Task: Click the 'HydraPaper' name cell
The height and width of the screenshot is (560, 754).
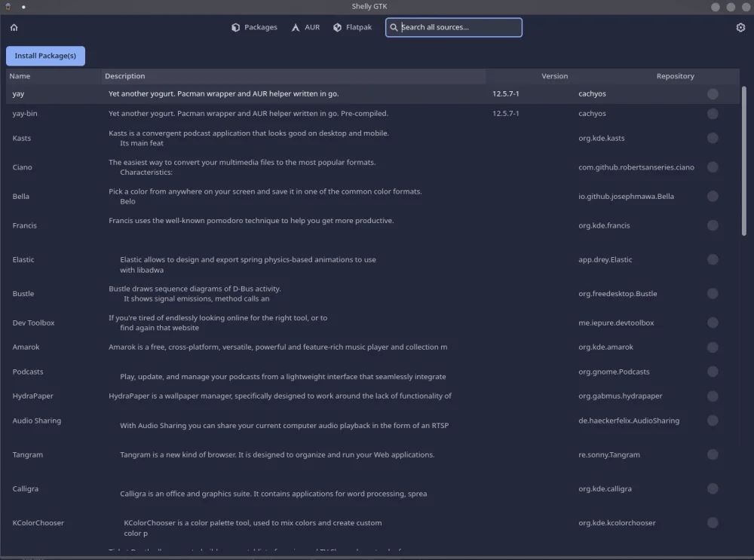Action: tap(32, 396)
